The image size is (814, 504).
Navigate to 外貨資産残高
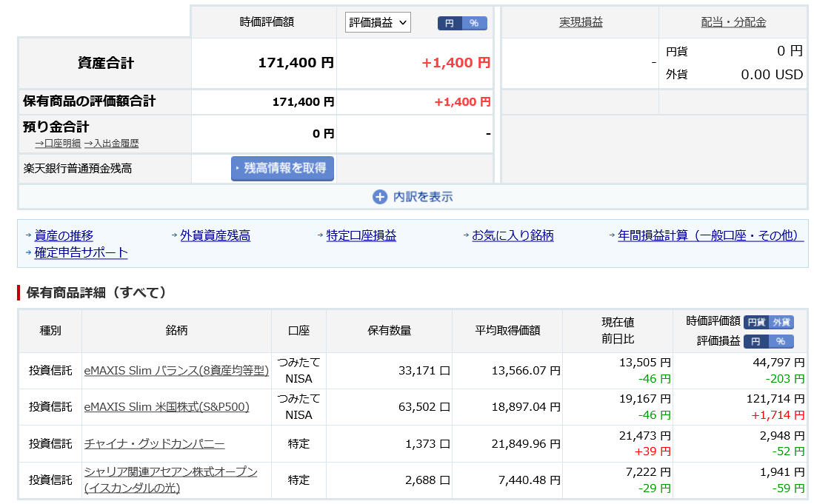coord(215,235)
